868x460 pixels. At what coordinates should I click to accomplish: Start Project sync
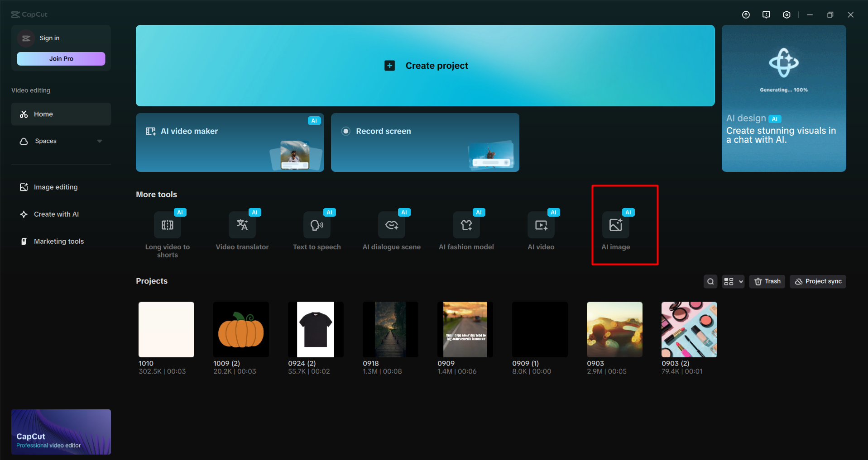point(817,281)
